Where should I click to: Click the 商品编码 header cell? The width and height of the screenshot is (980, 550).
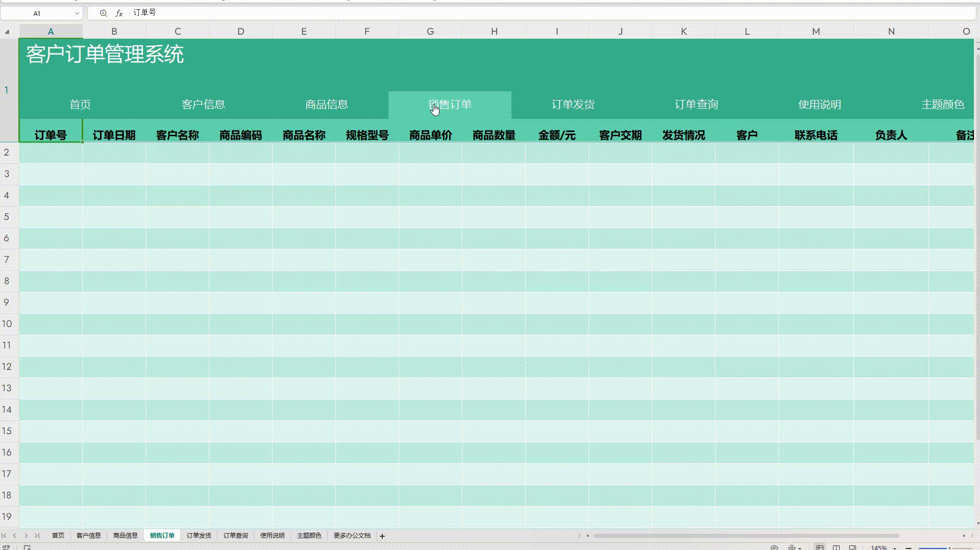pyautogui.click(x=241, y=135)
